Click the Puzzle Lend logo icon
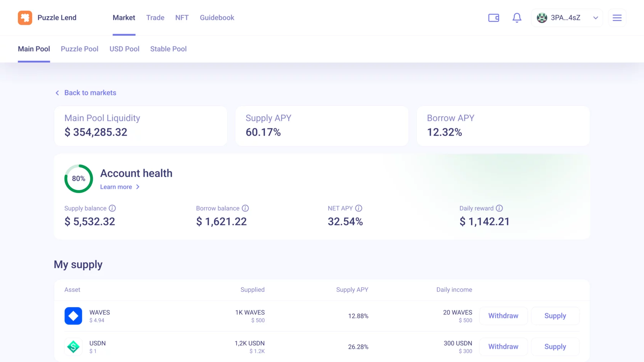The height and width of the screenshot is (362, 644). tap(25, 18)
